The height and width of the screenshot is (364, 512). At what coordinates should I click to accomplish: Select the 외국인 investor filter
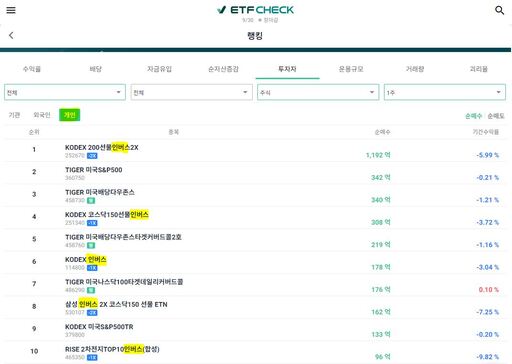click(x=42, y=115)
